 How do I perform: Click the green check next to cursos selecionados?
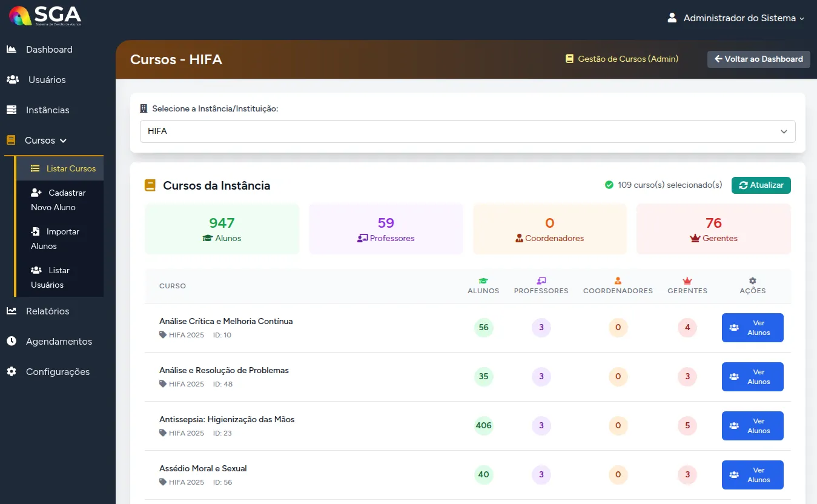point(609,185)
